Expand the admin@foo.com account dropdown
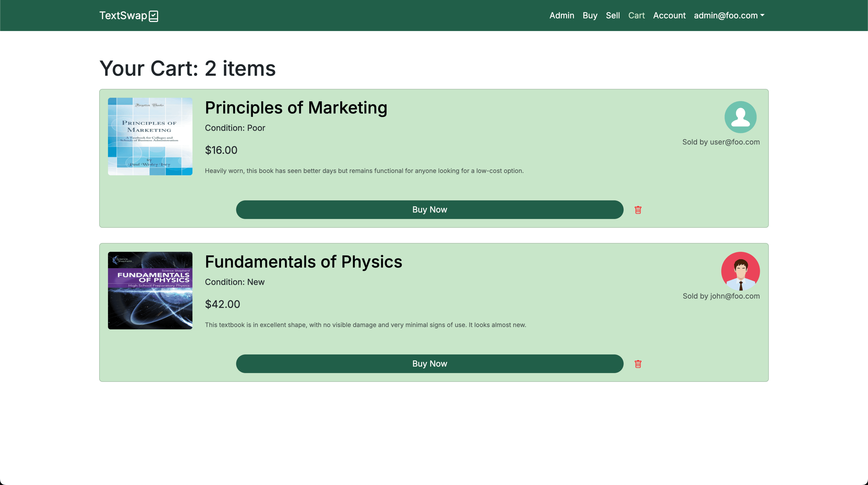This screenshot has width=868, height=485. 729,16
